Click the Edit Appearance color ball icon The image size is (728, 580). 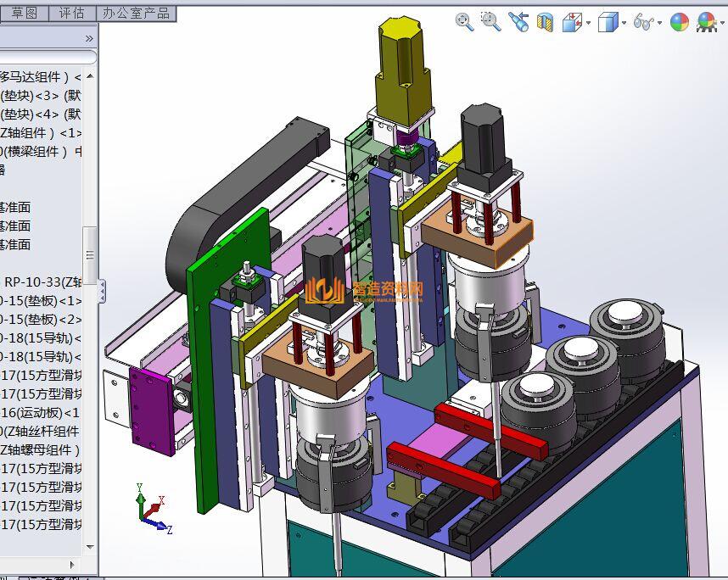click(x=680, y=22)
